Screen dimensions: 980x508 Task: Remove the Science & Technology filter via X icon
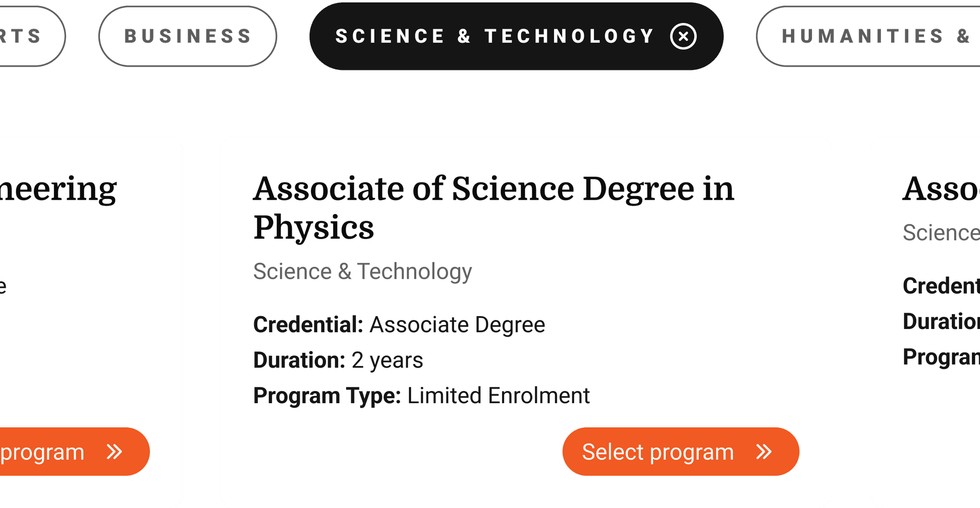click(683, 36)
